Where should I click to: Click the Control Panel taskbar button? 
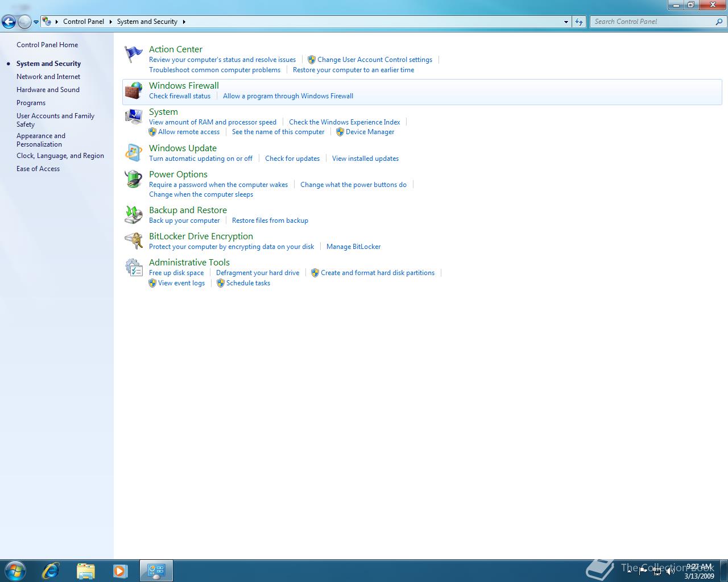[156, 571]
